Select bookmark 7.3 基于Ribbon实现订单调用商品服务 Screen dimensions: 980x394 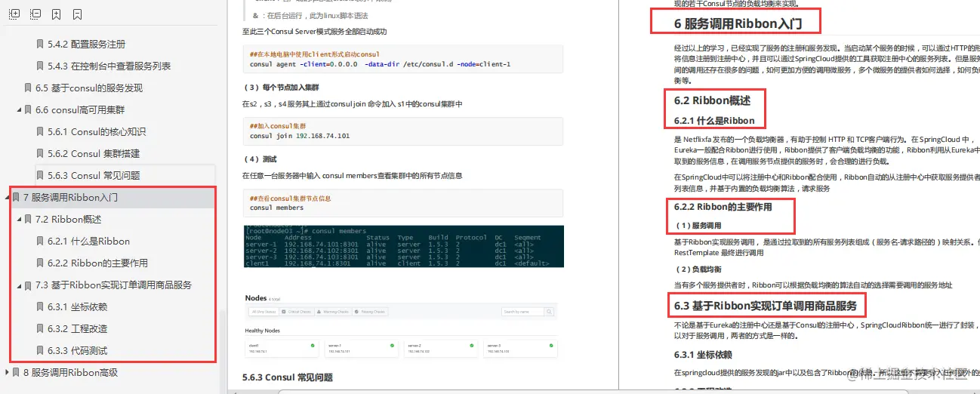tap(113, 285)
